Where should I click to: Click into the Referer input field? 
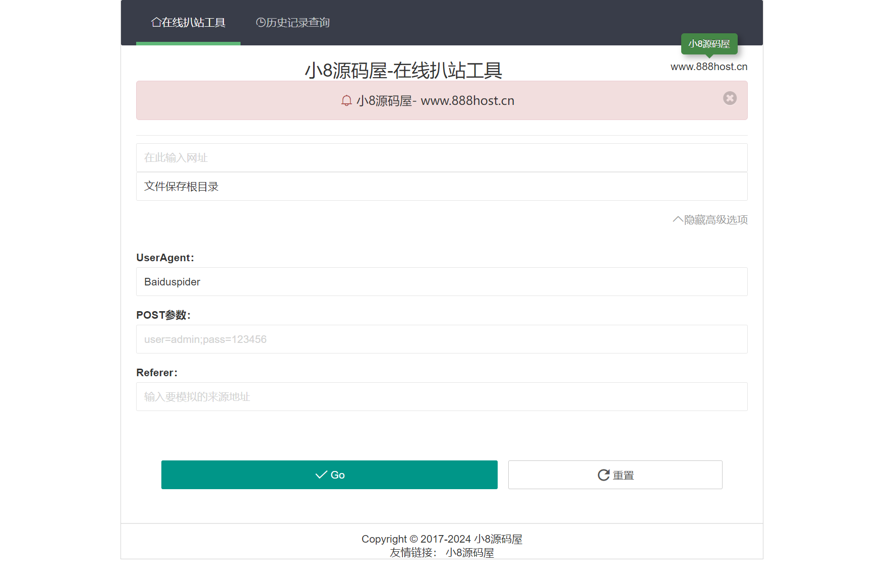442,397
